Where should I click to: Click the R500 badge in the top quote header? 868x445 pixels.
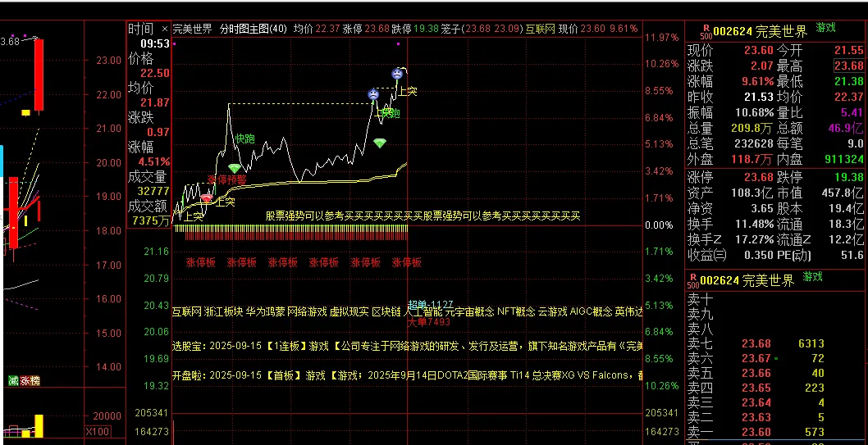706,31
